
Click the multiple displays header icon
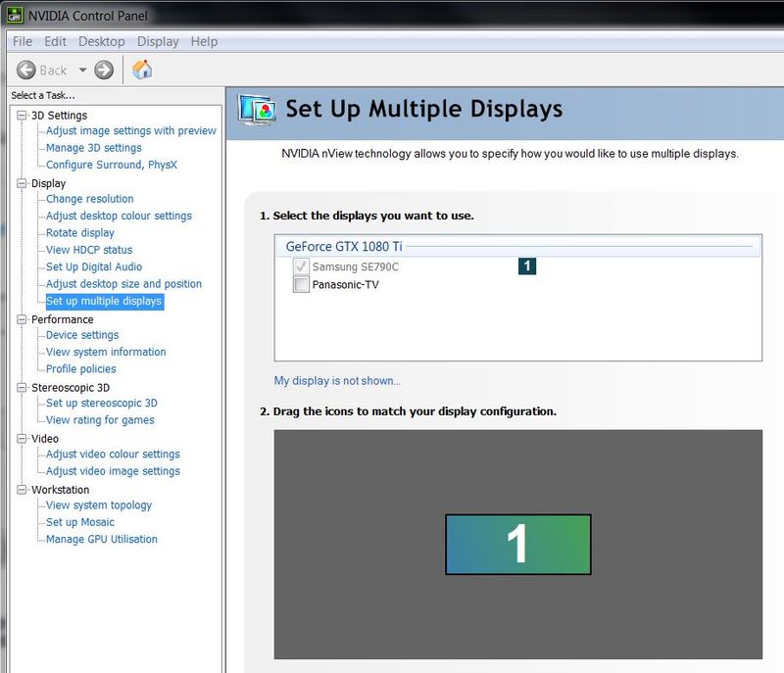tap(257, 110)
